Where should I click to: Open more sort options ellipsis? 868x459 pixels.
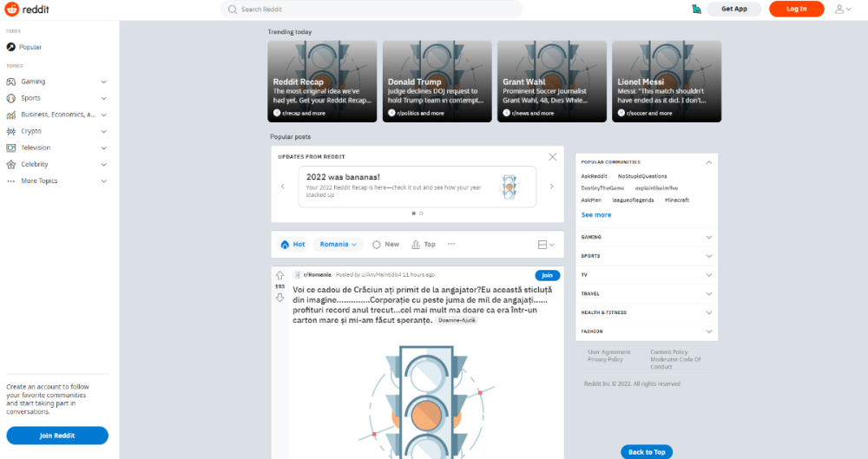tap(451, 244)
